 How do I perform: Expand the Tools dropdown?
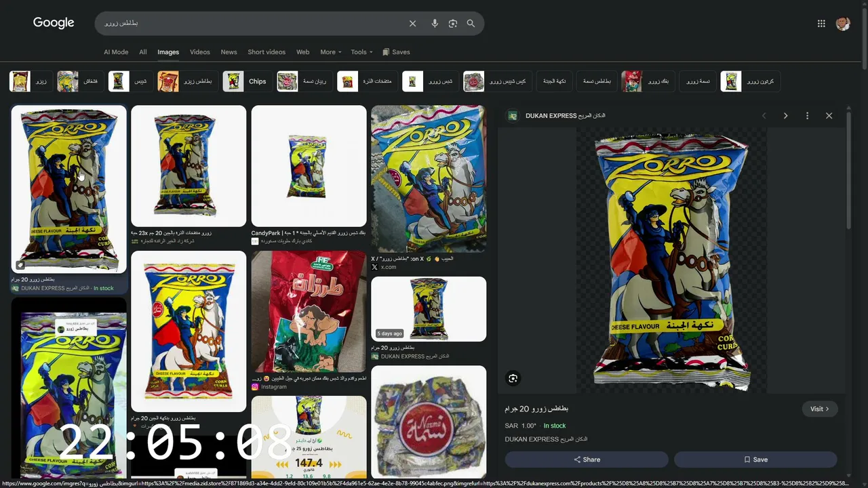pos(361,52)
